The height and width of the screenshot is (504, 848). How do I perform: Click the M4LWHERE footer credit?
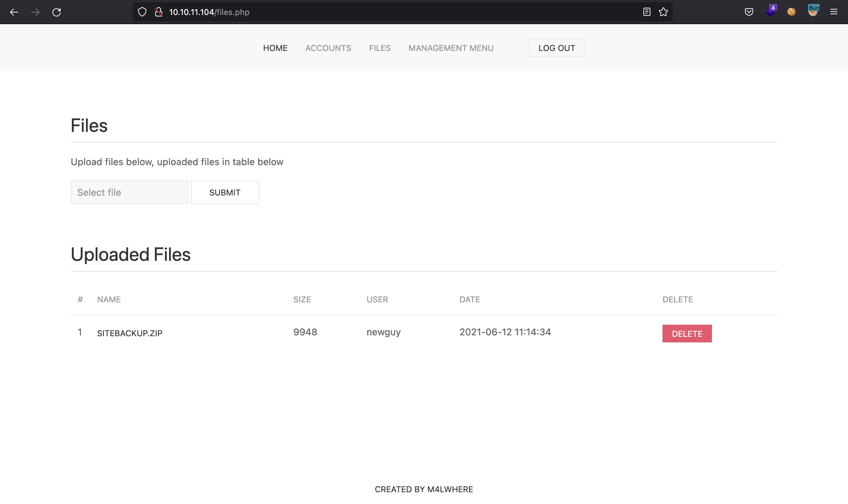tap(450, 489)
